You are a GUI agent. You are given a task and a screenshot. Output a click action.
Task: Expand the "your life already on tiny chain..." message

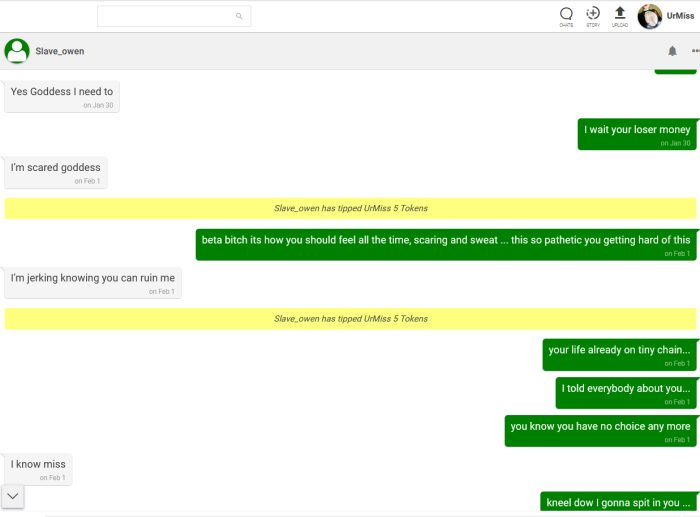[619, 354]
